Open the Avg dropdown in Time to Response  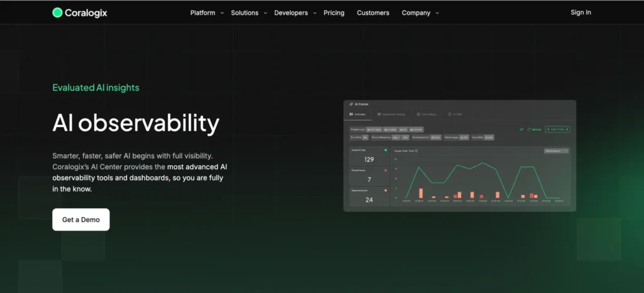[x=396, y=138]
